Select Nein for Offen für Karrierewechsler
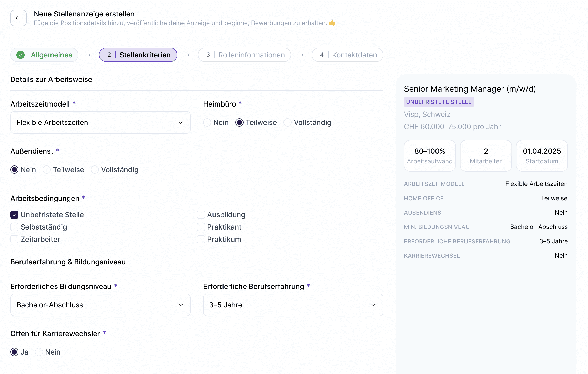588x374 pixels. (39, 352)
